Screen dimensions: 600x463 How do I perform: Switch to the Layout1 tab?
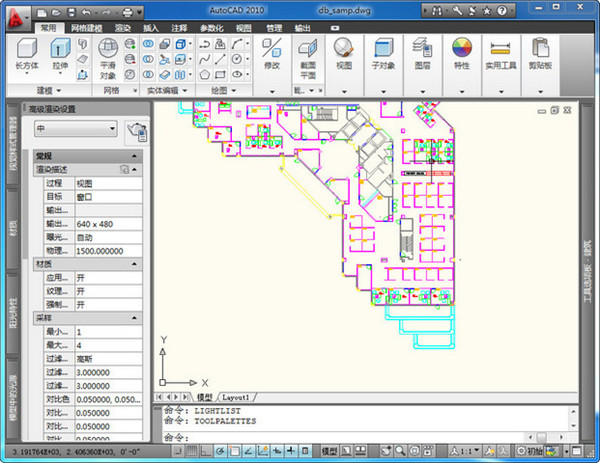238,396
